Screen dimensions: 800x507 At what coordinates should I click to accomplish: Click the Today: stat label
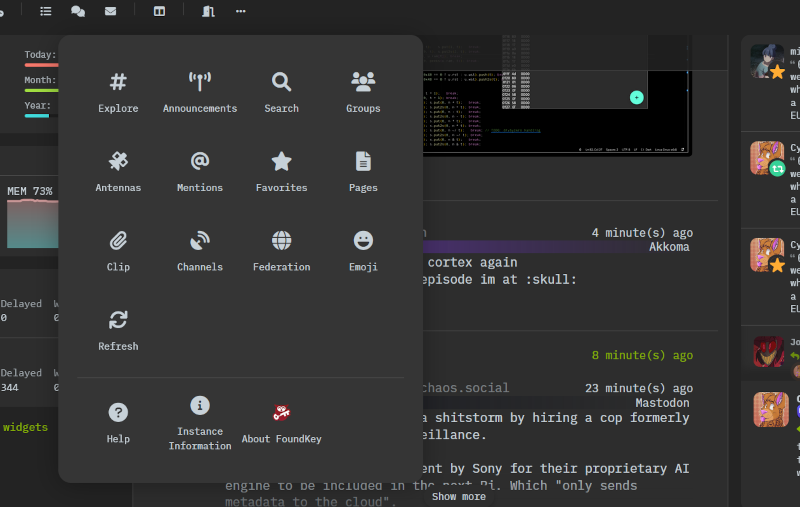(x=40, y=55)
